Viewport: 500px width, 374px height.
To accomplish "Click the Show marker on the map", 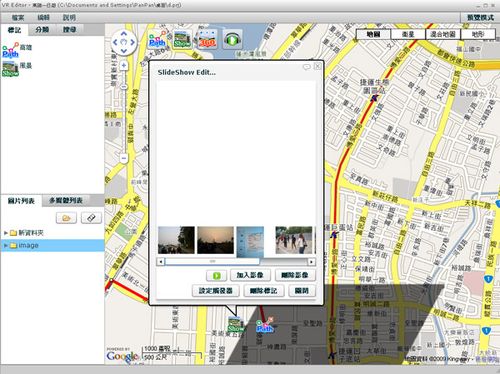I will [236, 325].
